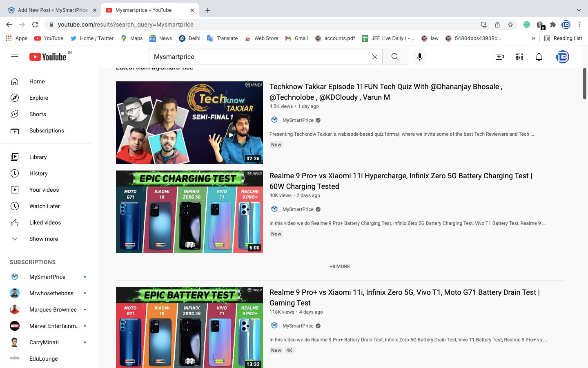The image size is (588, 368).
Task: Click the YouTube logo
Action: pyautogui.click(x=48, y=57)
